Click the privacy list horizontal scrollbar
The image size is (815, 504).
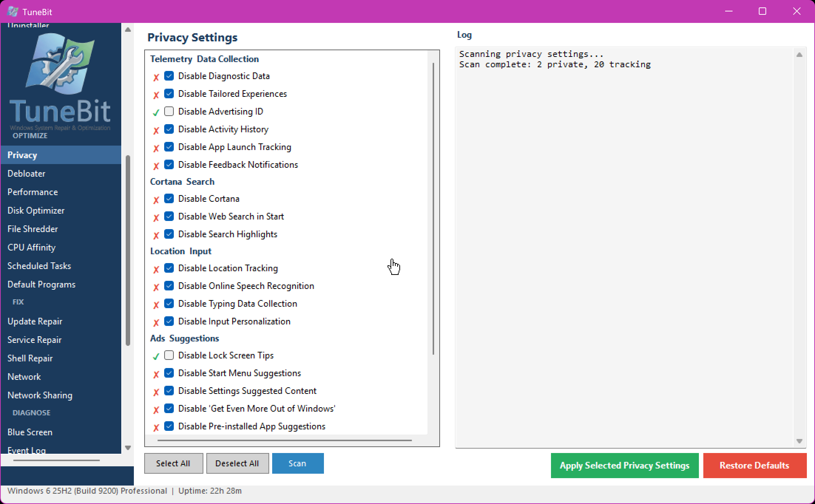(284, 440)
